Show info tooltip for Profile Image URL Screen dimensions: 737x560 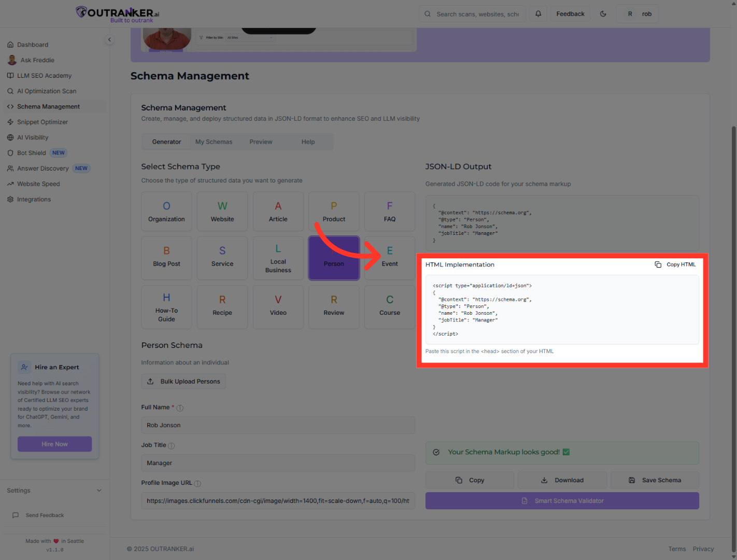coord(197,484)
